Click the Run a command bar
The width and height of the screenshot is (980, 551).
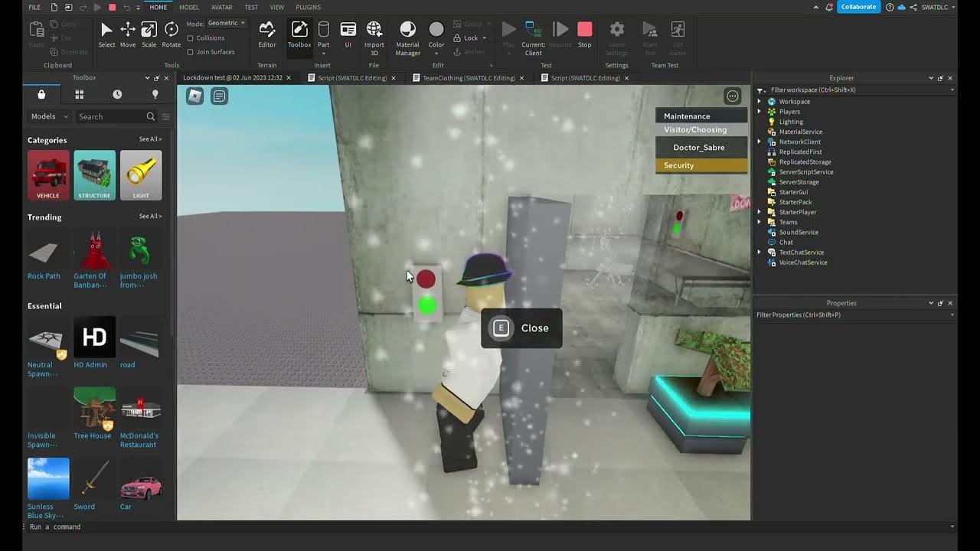(490, 527)
